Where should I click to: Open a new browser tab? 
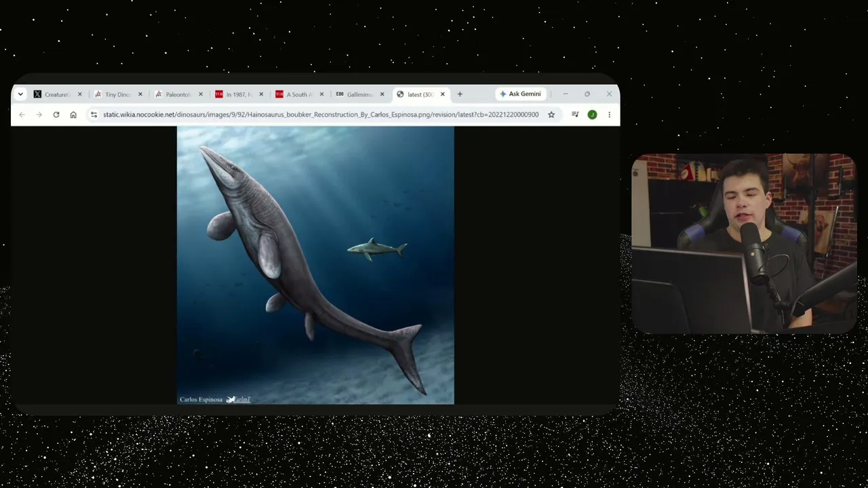tap(460, 94)
